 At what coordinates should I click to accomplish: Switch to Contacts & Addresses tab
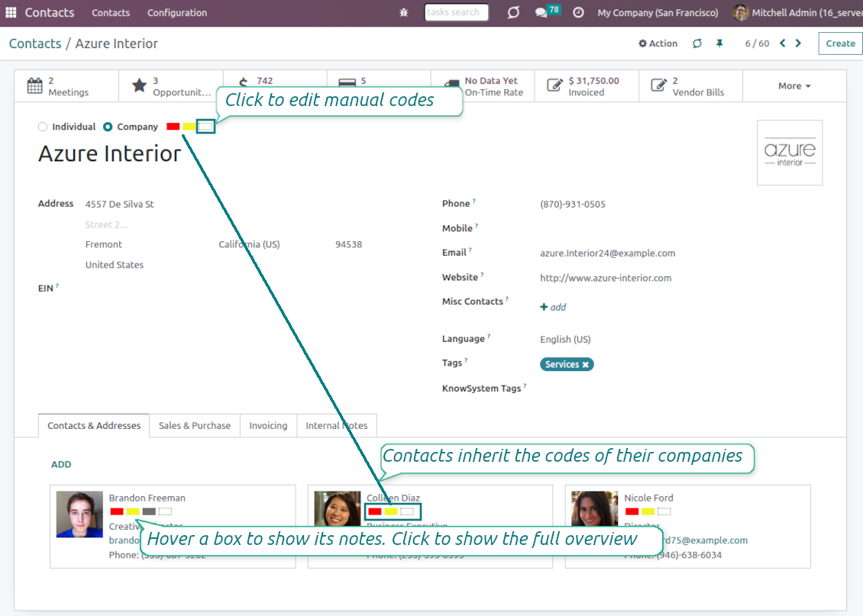click(94, 426)
